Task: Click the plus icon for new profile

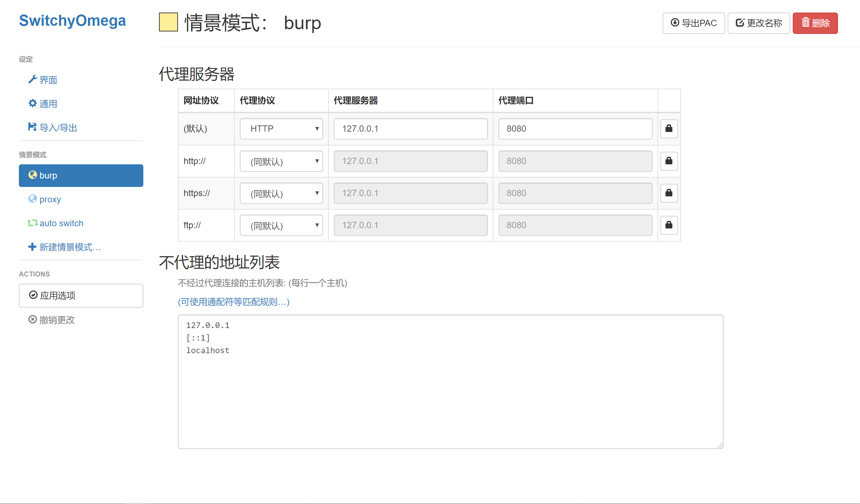Action: [x=32, y=247]
